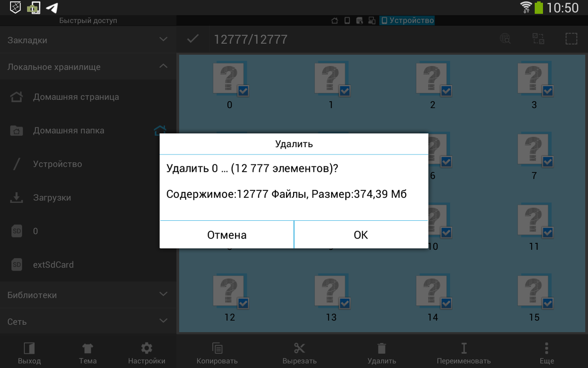The width and height of the screenshot is (588, 368).
Task: Tap the Переименовать rename icon
Action: pyautogui.click(x=464, y=348)
